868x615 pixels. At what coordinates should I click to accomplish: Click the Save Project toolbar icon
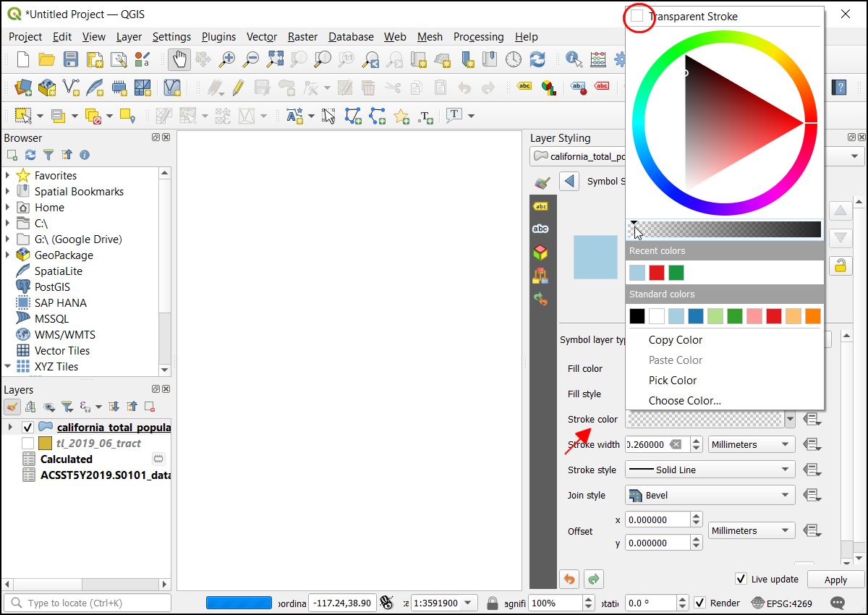[x=70, y=59]
